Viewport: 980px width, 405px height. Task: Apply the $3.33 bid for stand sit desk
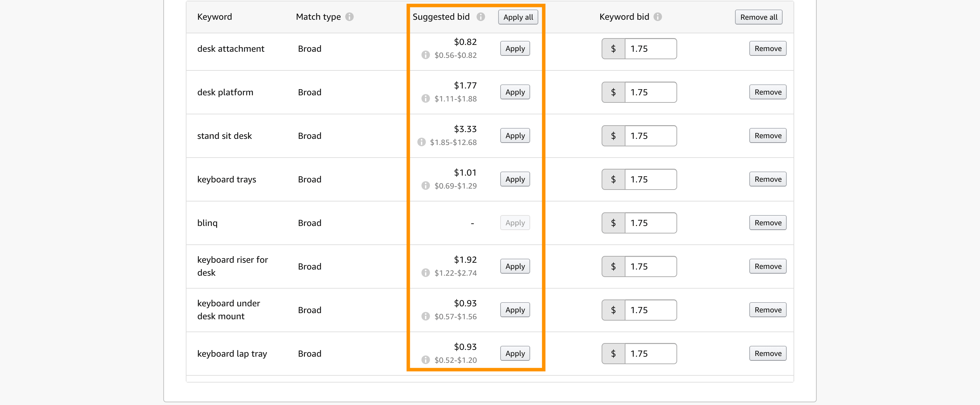(x=515, y=136)
